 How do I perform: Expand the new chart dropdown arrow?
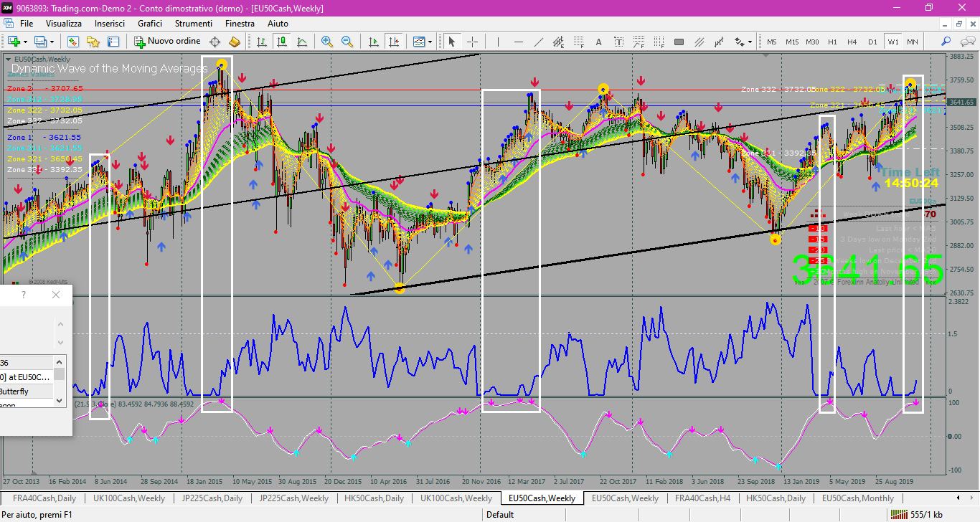[x=25, y=42]
